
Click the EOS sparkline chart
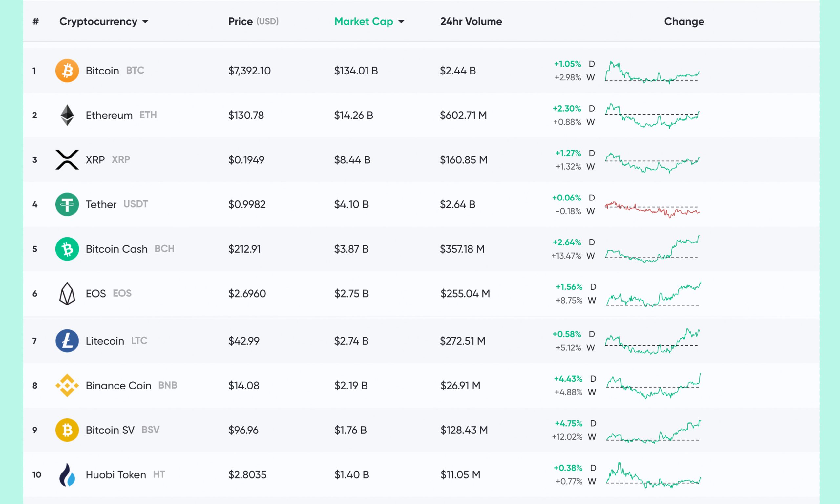[x=653, y=294]
